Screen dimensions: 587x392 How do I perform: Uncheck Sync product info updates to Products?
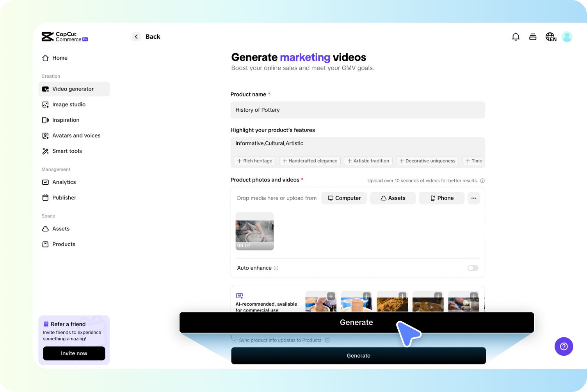(235, 340)
